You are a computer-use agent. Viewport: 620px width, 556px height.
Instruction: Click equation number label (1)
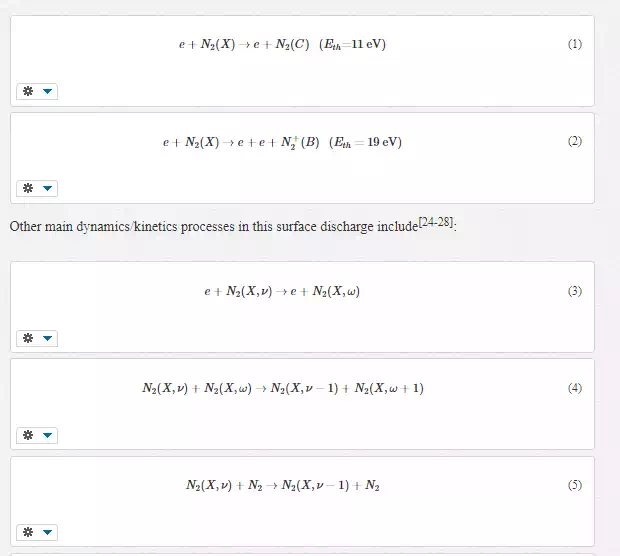tap(574, 45)
